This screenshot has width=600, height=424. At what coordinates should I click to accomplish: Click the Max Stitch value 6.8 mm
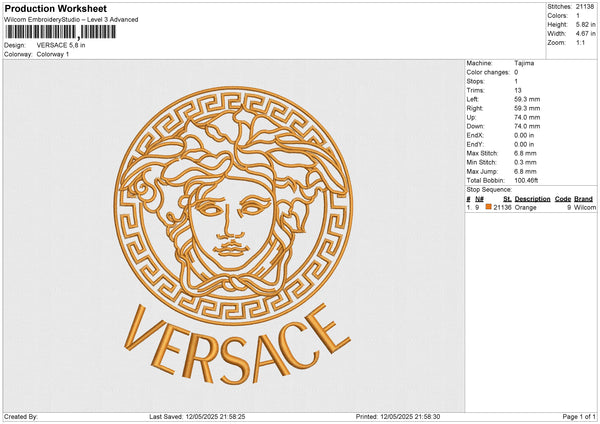[x=525, y=153]
